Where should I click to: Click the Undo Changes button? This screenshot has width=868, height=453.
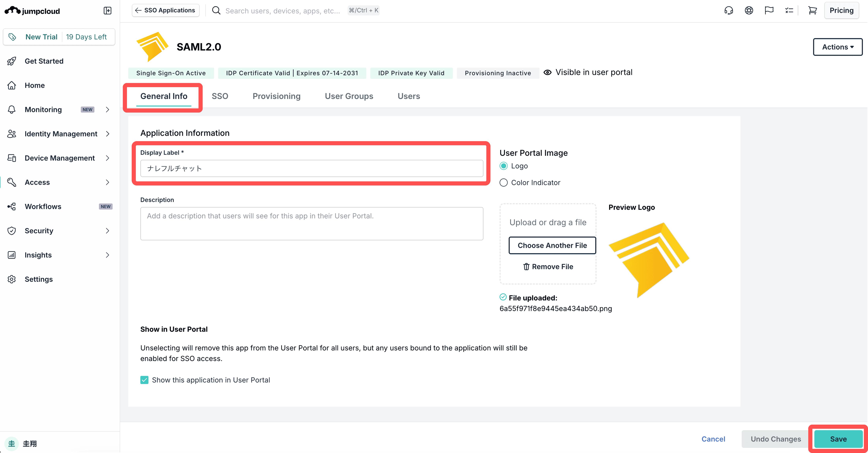776,439
